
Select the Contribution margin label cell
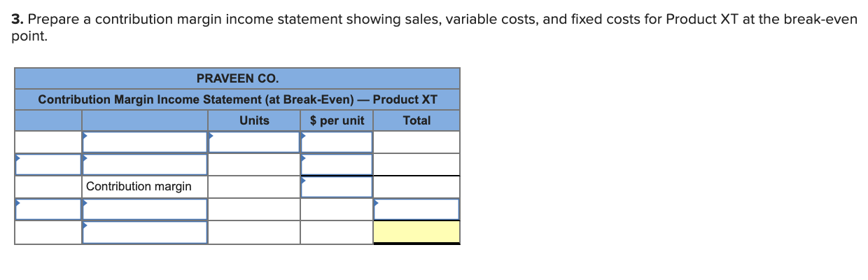tap(145, 187)
